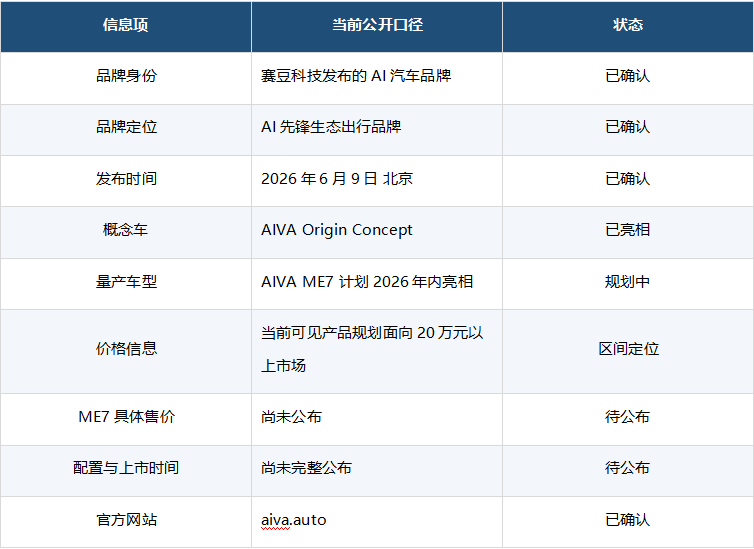The height and width of the screenshot is (549, 754).
Task: Select the 已确认 status in the 品牌定位 row
Action: (628, 130)
